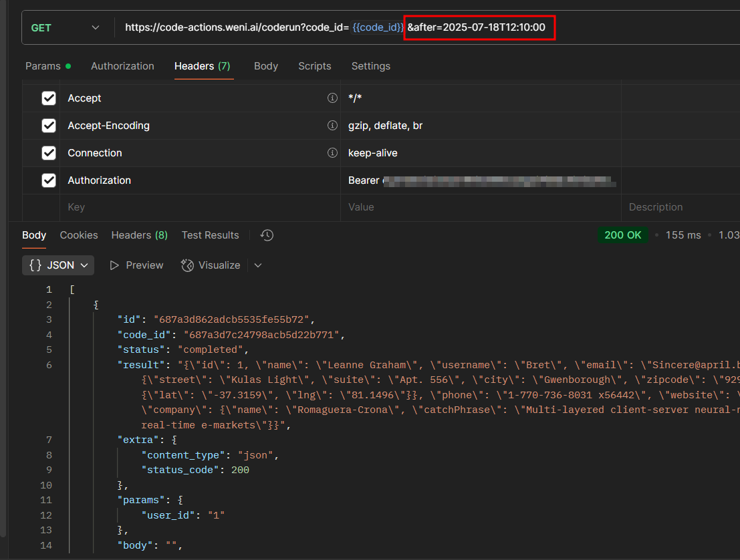Viewport: 740px width, 560px height.
Task: Click the info icon beside the Accept header
Action: [332, 98]
